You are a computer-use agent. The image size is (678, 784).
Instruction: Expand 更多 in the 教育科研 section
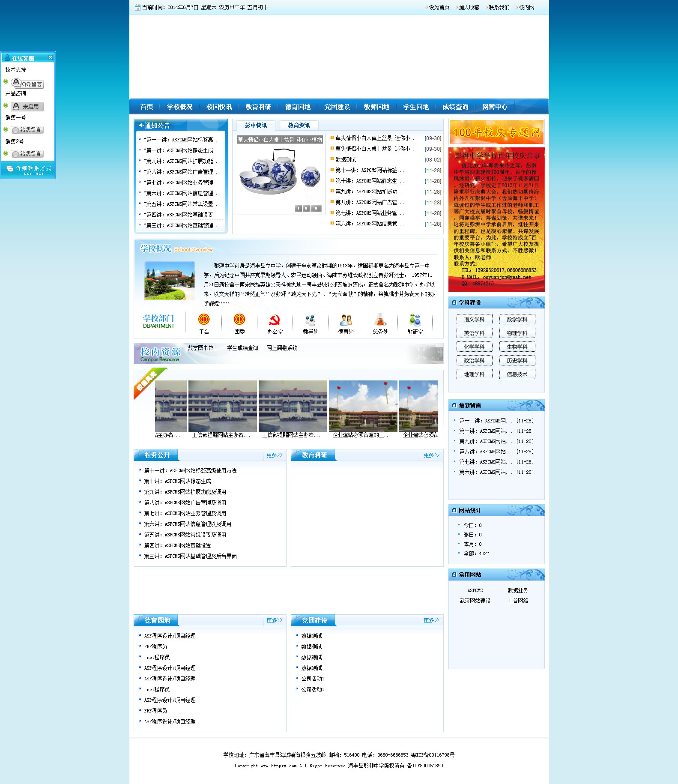(431, 455)
